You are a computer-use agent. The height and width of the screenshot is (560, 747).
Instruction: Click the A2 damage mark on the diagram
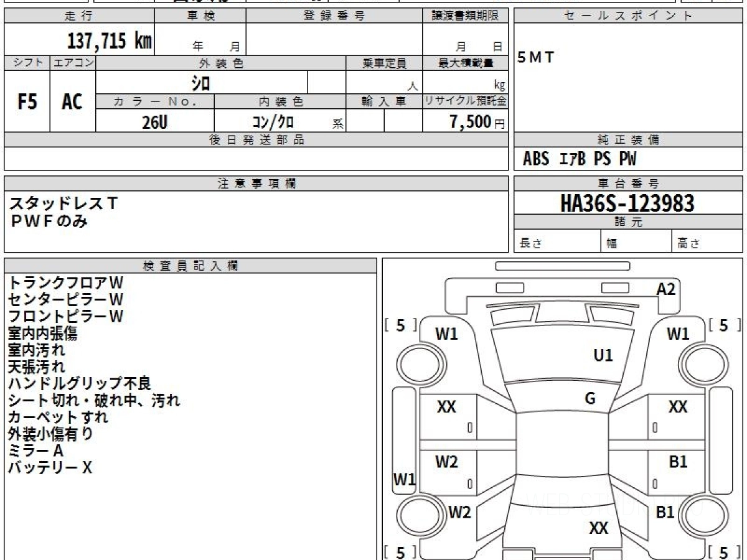[x=666, y=289]
